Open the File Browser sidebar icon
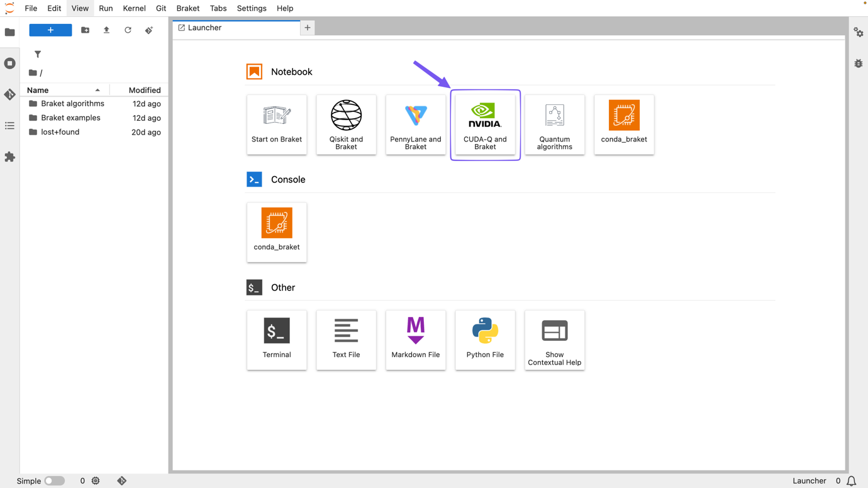 click(9, 32)
